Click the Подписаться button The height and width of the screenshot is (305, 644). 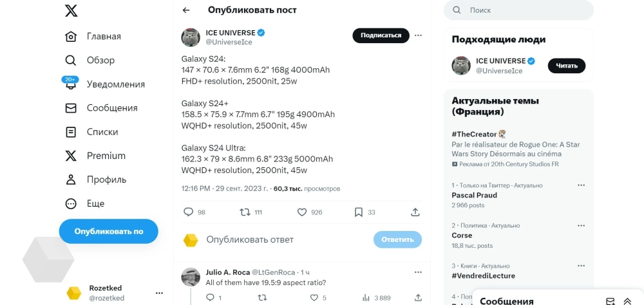(381, 35)
